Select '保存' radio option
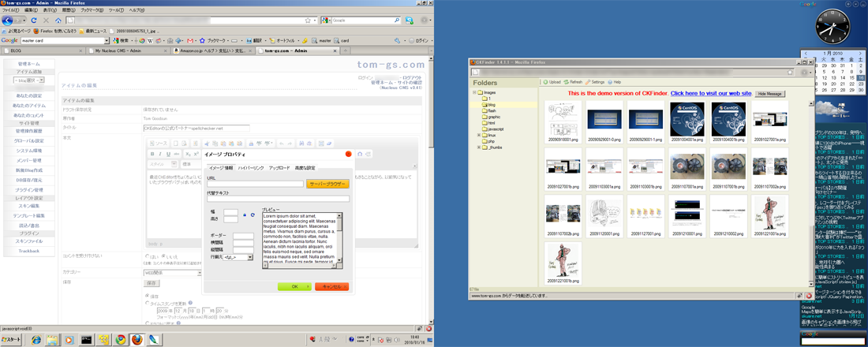This screenshot has width=868, height=347. pyautogui.click(x=147, y=296)
